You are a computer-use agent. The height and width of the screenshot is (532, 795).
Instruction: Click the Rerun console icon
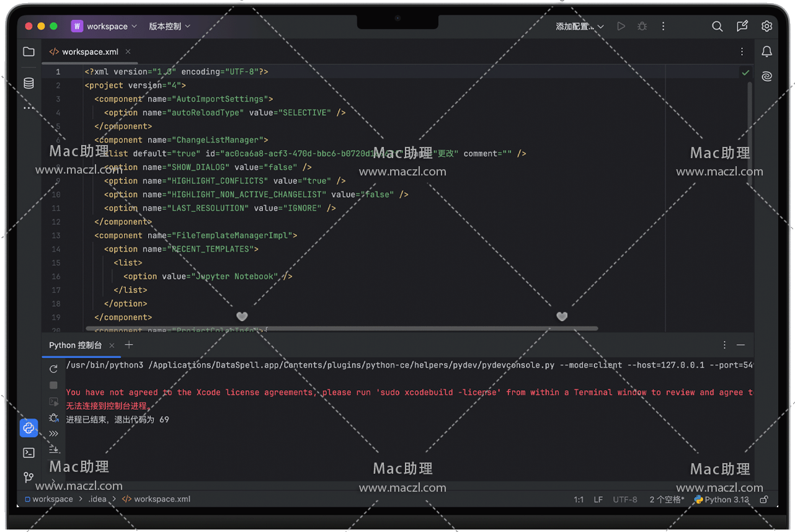[54, 369]
